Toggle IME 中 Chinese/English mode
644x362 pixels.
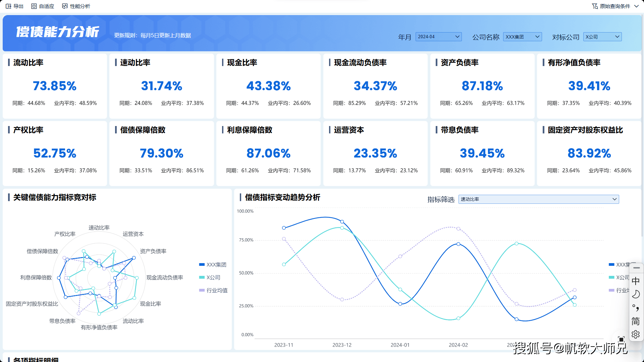636,281
